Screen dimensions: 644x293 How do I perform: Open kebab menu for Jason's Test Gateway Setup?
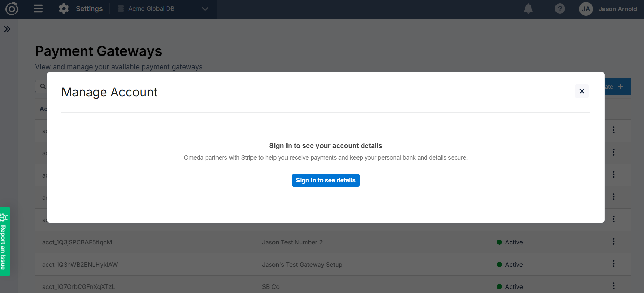tap(613, 264)
